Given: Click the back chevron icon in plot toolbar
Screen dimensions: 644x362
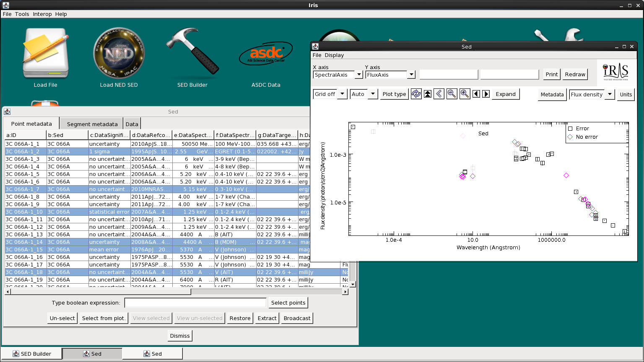Looking at the screenshot, I should pos(439,94).
